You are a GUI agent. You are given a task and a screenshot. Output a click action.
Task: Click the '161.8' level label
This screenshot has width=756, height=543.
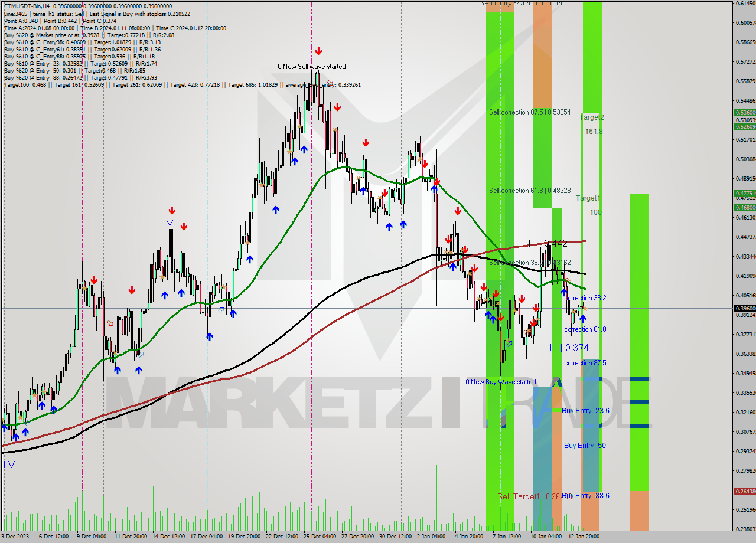[x=594, y=132]
